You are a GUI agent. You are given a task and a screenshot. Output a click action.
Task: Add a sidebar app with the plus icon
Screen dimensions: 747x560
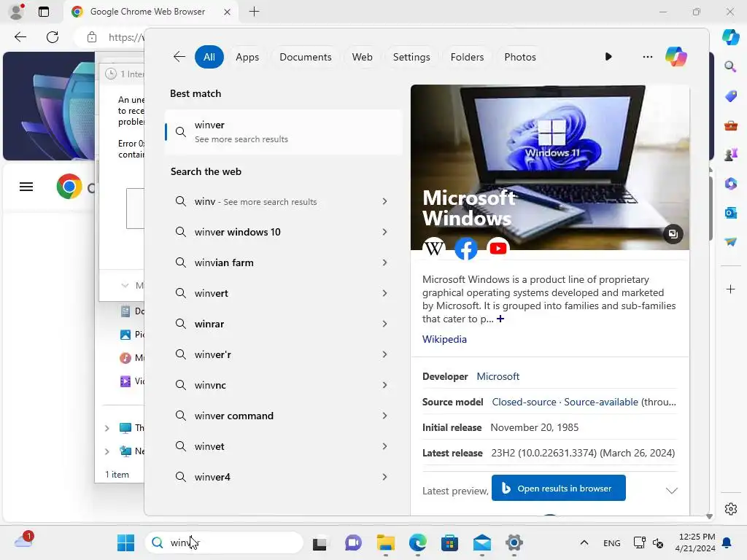pyautogui.click(x=730, y=289)
